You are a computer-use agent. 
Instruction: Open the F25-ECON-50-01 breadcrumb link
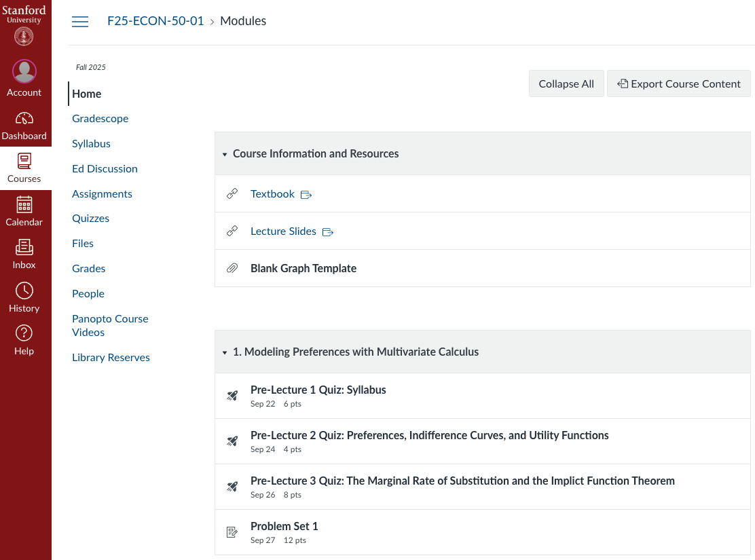click(x=155, y=21)
